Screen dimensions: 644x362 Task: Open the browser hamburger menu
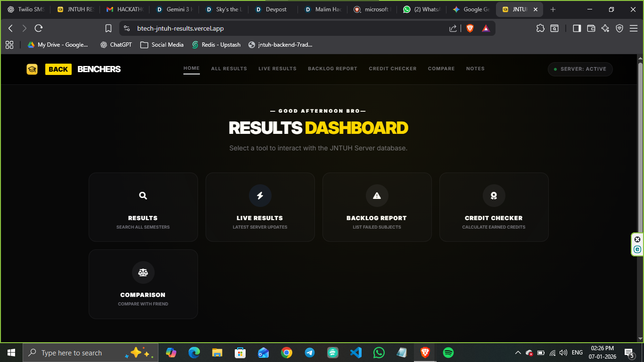tap(633, 28)
